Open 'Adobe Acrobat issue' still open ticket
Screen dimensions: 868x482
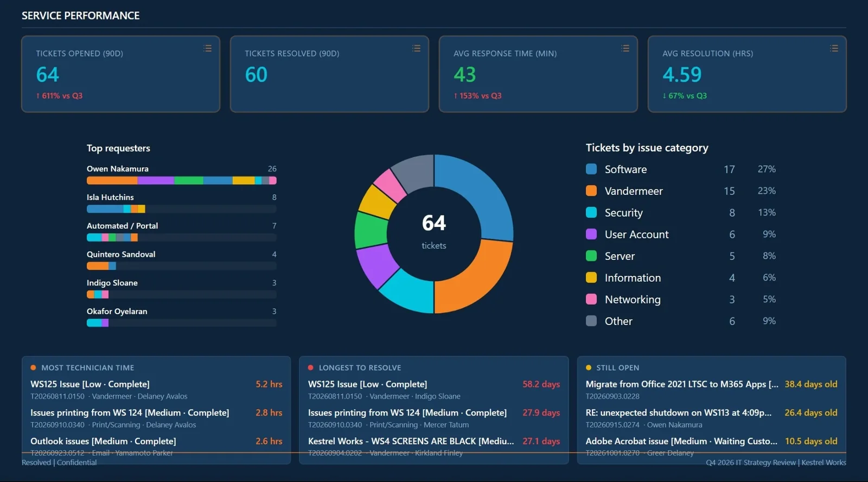point(681,441)
